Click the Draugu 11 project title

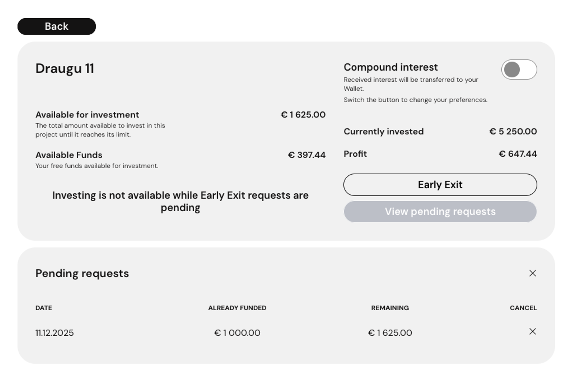click(65, 69)
